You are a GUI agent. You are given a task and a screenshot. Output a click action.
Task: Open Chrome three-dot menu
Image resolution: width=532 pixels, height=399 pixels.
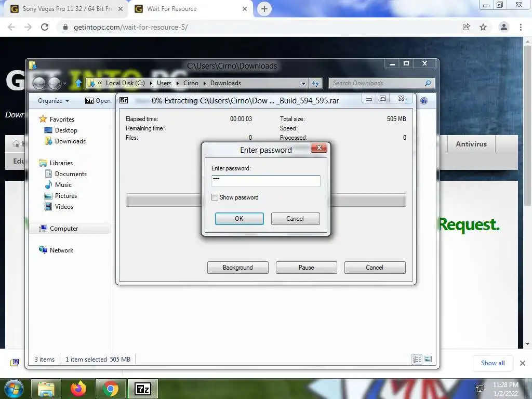pos(521,27)
